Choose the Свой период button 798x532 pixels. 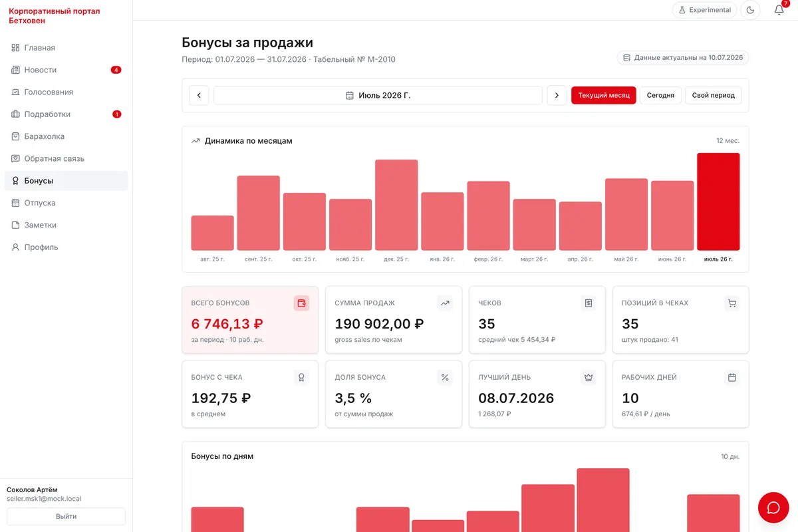tap(714, 95)
